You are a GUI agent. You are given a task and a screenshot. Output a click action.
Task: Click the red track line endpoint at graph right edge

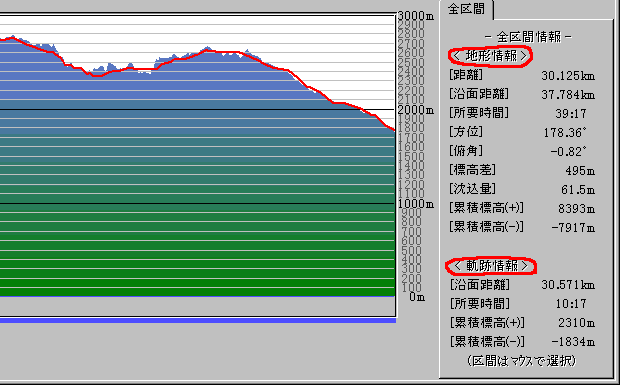pyautogui.click(x=393, y=129)
